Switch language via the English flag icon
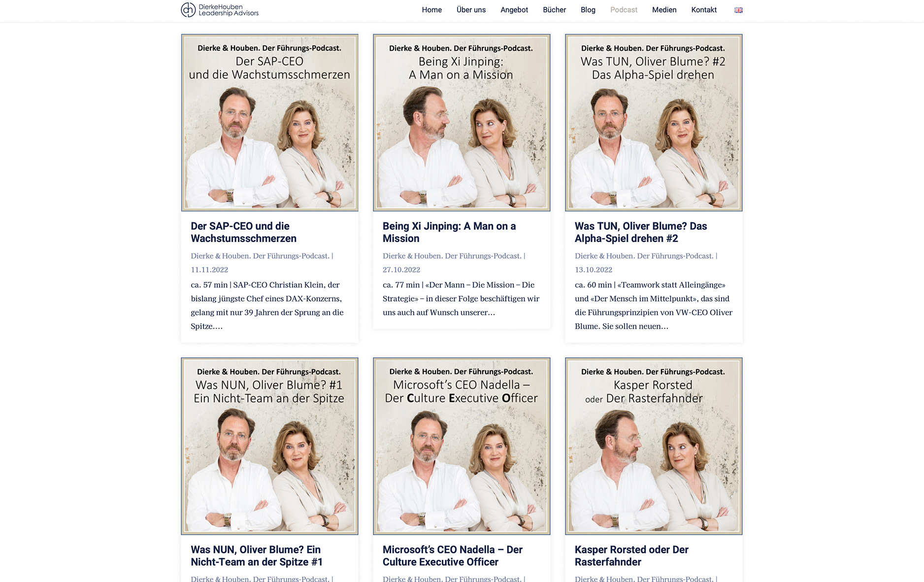Image resolution: width=924 pixels, height=582 pixels. (738, 10)
